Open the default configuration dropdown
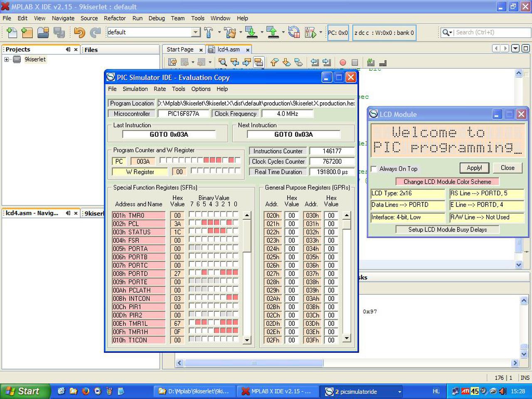This screenshot has width=532, height=399. coord(196,32)
